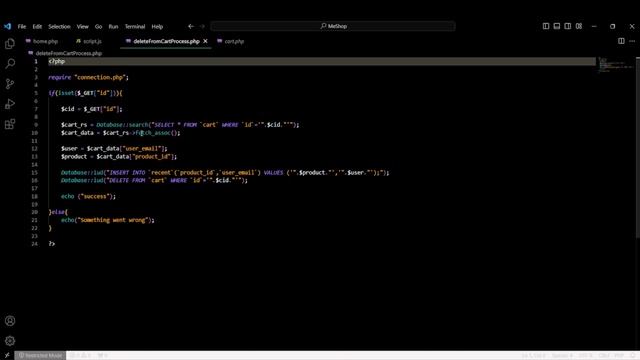Open editor More Actions ellipsis

(x=632, y=41)
